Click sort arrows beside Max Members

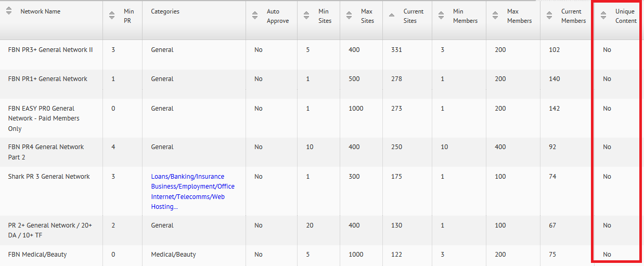point(495,16)
